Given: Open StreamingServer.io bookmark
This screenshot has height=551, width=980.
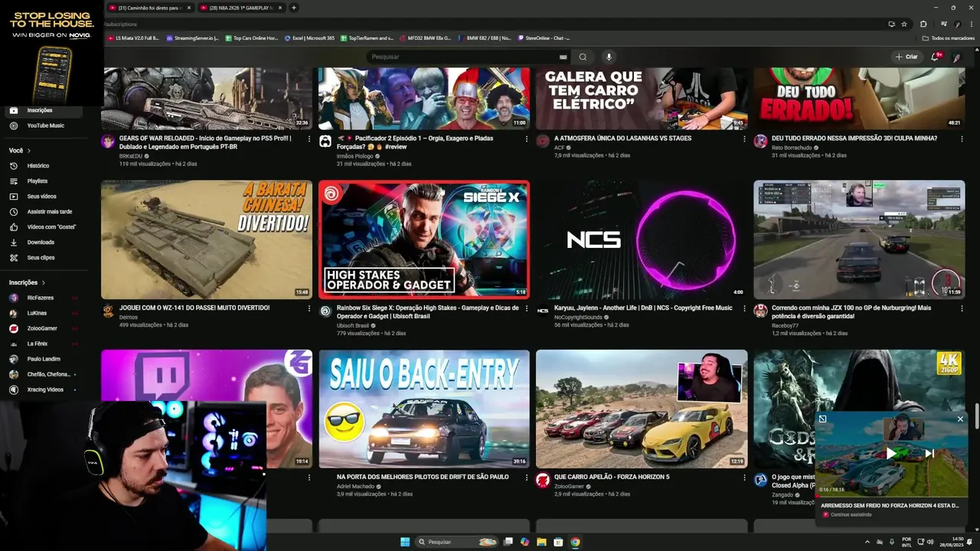Looking at the screenshot, I should pos(193,37).
